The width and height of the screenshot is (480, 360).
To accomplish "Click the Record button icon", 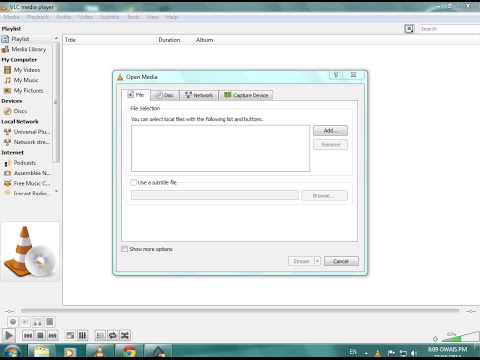I will (13, 322).
